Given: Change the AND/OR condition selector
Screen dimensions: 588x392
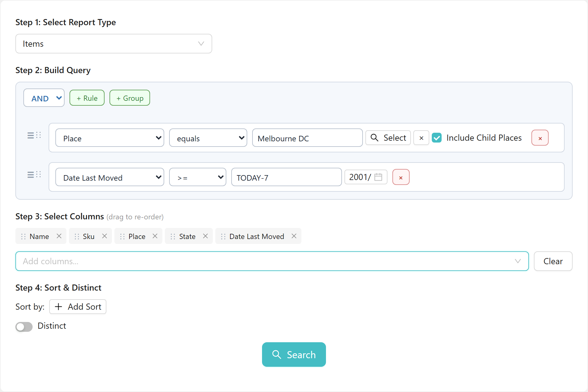Looking at the screenshot, I should click(x=44, y=98).
